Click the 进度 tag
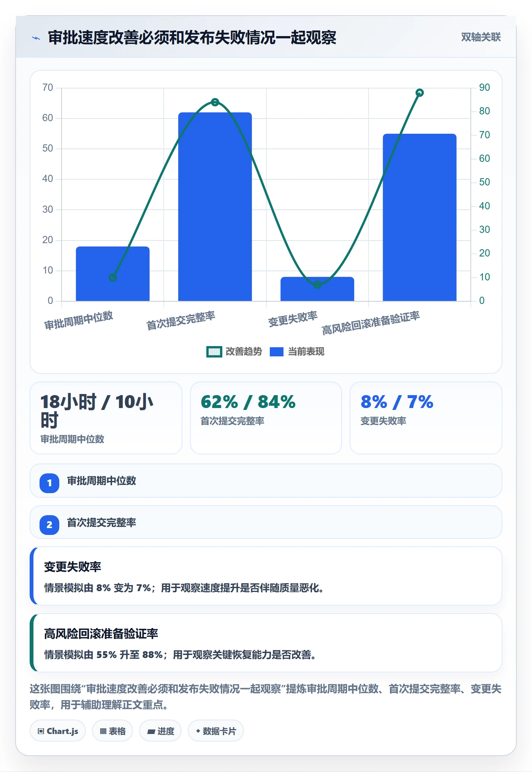 click(x=160, y=731)
